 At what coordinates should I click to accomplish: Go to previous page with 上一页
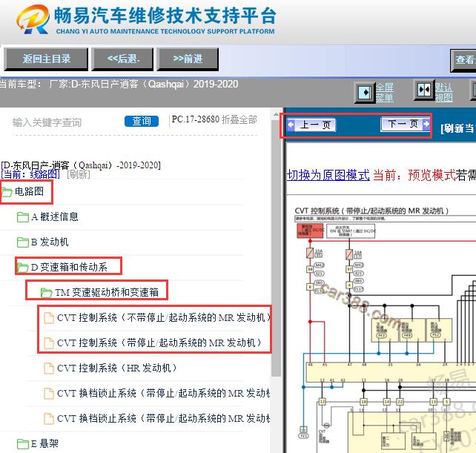[x=311, y=125]
